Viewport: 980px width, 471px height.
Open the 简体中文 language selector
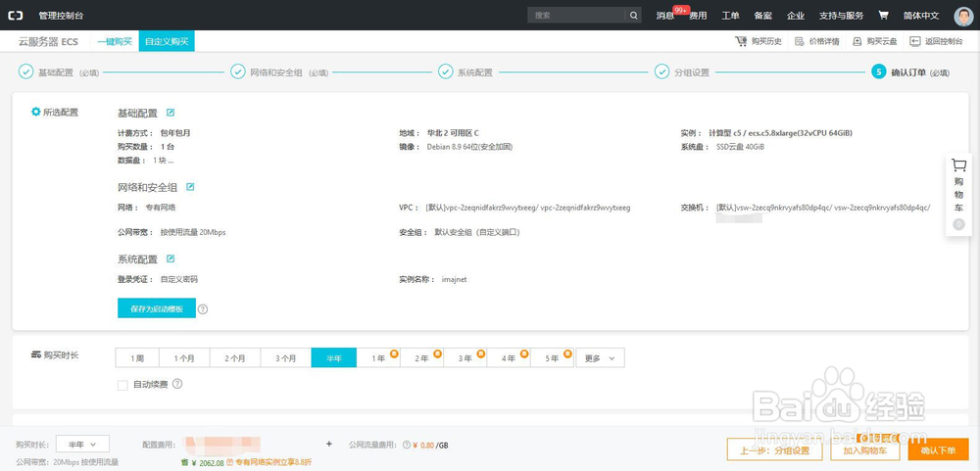pos(921,16)
